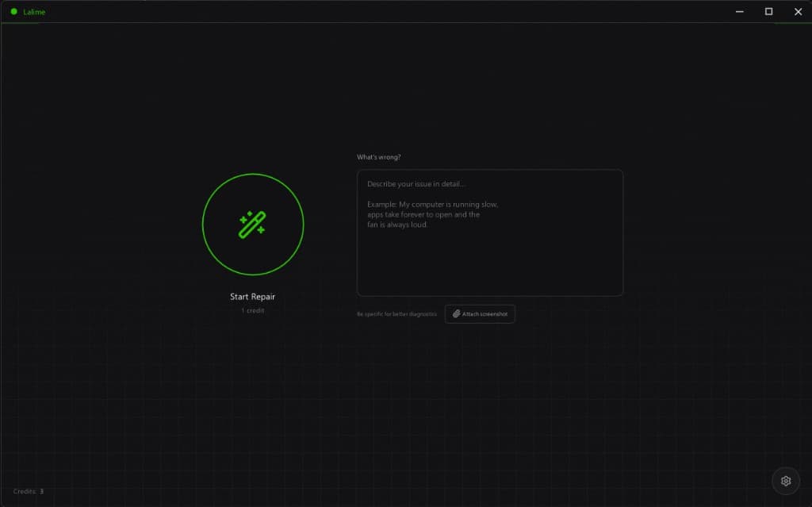Click the '1 credit' cost text
The image size is (812, 507).
253,310
